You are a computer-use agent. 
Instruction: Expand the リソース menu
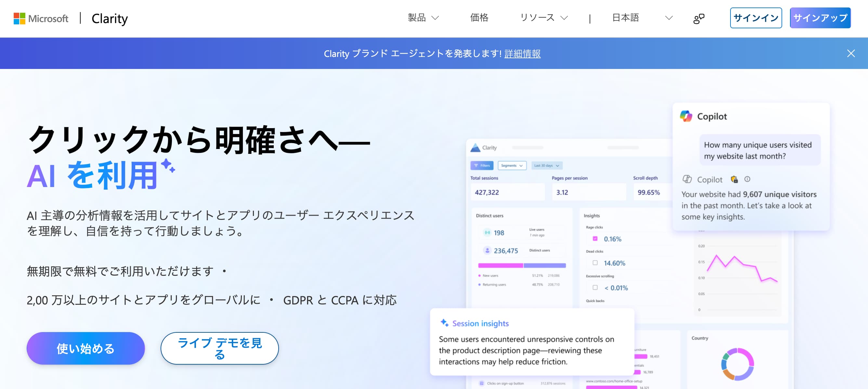pyautogui.click(x=544, y=18)
